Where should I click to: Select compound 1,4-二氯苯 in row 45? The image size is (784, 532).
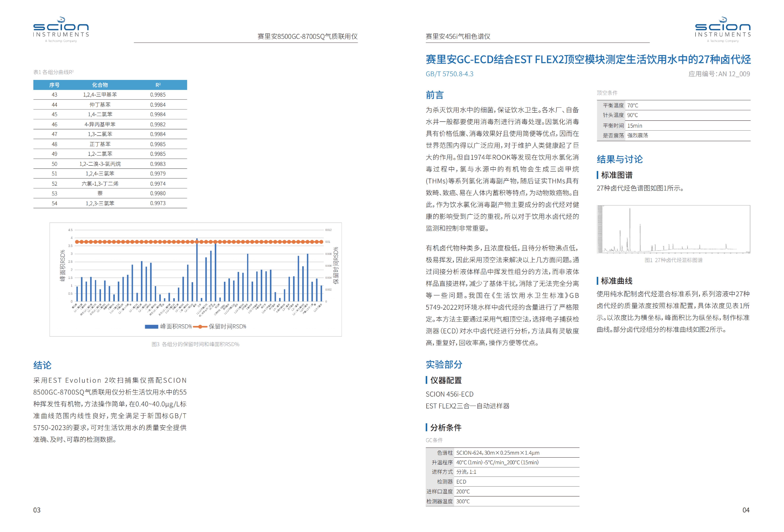click(x=100, y=115)
